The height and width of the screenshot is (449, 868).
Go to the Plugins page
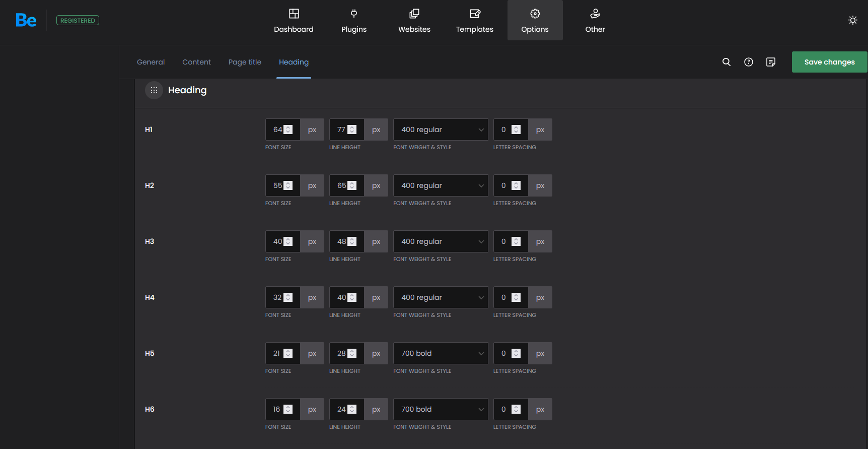click(x=353, y=21)
